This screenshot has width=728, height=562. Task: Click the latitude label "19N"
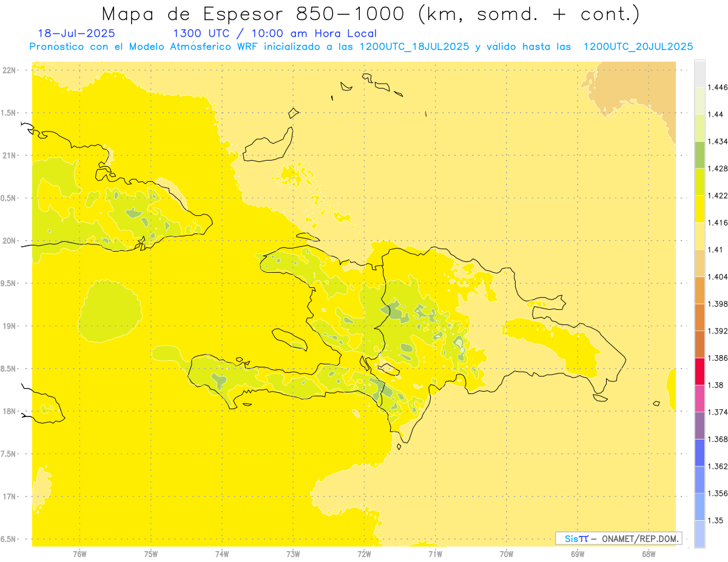[x=9, y=326]
